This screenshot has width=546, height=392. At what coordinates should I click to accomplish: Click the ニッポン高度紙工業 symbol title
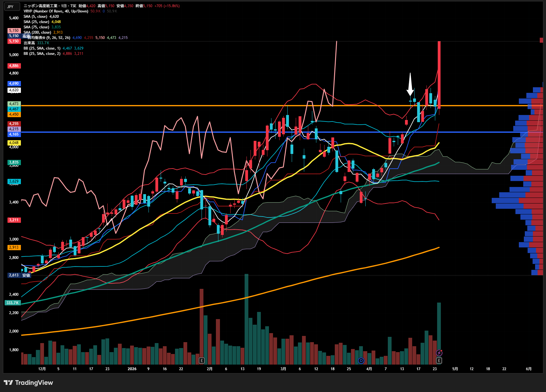tap(41, 6)
